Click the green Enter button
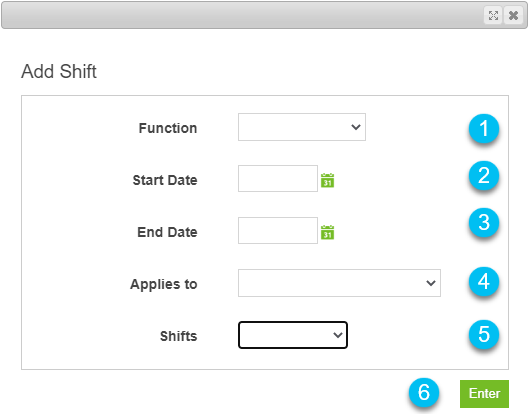Viewport: 530px width, 414px height. pyautogui.click(x=484, y=394)
